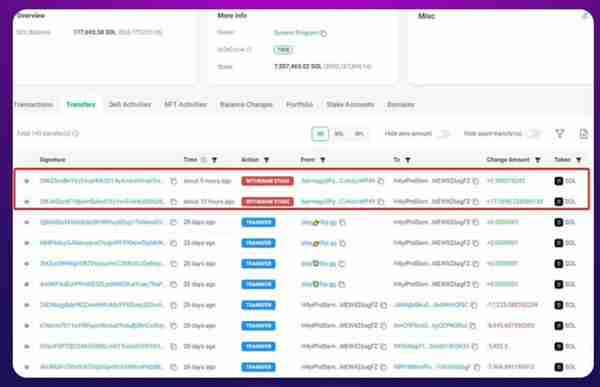Copy the To address in second row

click(x=476, y=201)
